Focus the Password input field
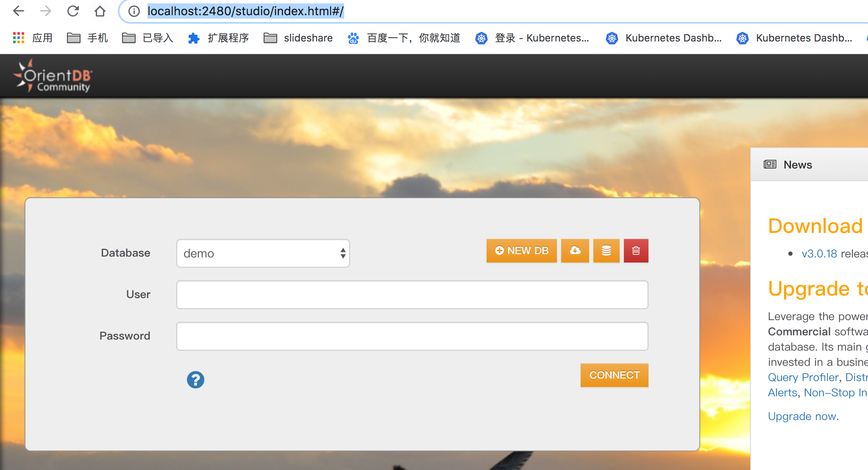The height and width of the screenshot is (470, 868). (412, 336)
